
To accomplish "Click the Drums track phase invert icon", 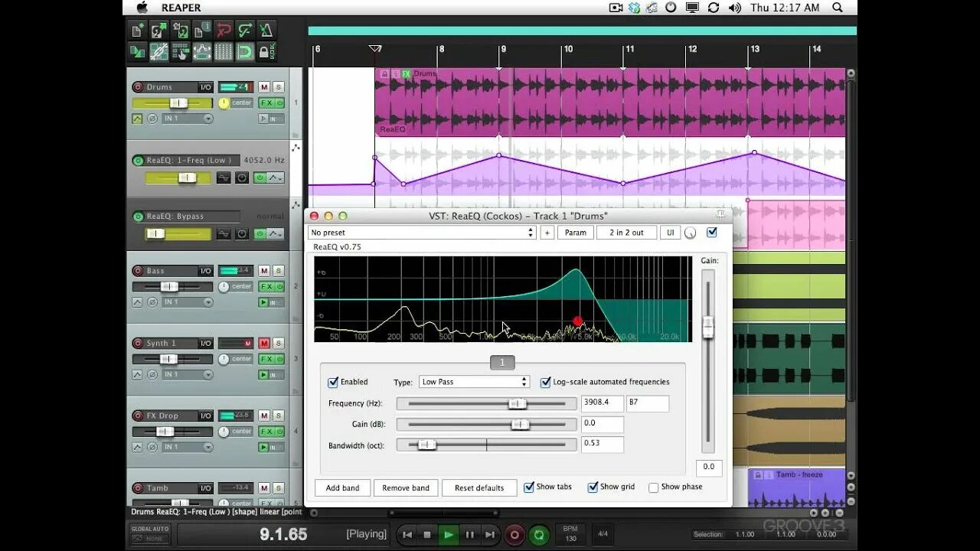I will [x=152, y=119].
